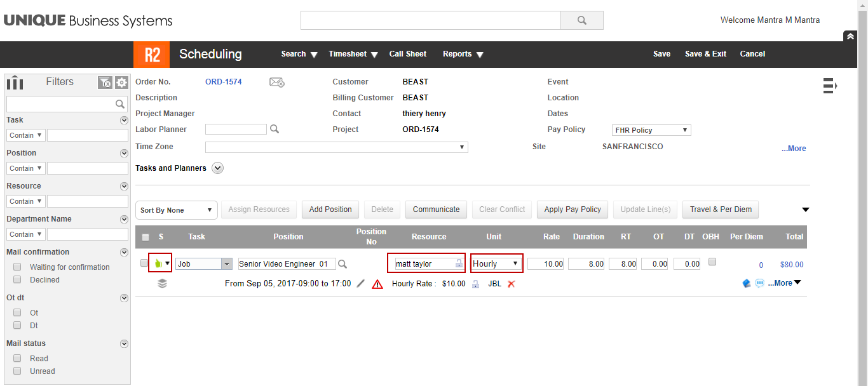Click the Rate input field
This screenshot has height=386, width=868.
coord(545,263)
